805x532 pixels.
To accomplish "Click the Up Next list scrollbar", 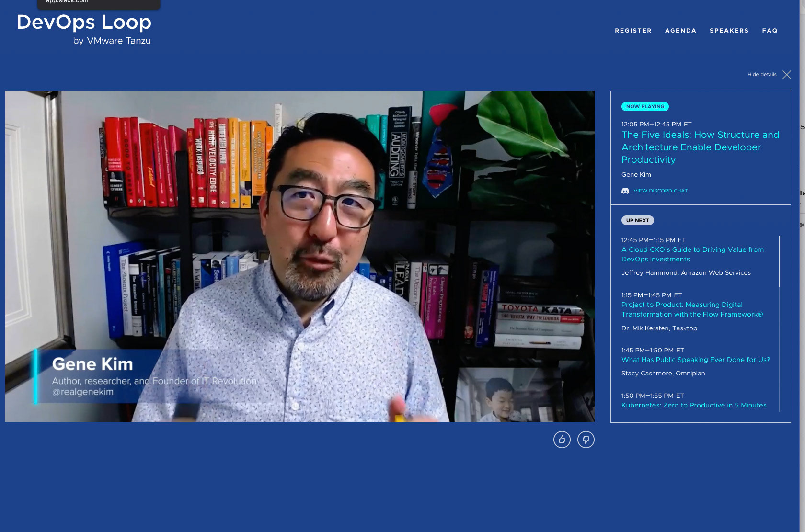I will pos(780,261).
